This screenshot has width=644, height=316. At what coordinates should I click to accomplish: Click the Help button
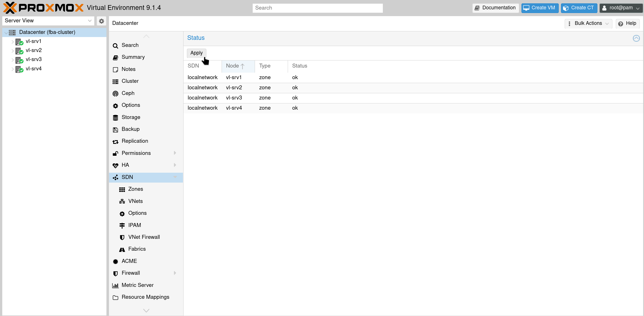click(x=628, y=23)
